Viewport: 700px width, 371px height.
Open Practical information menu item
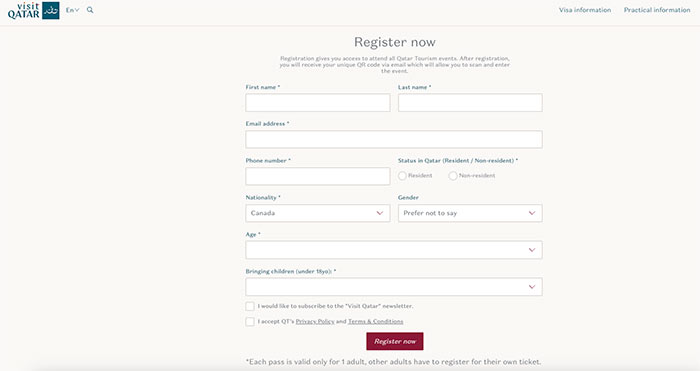[657, 10]
